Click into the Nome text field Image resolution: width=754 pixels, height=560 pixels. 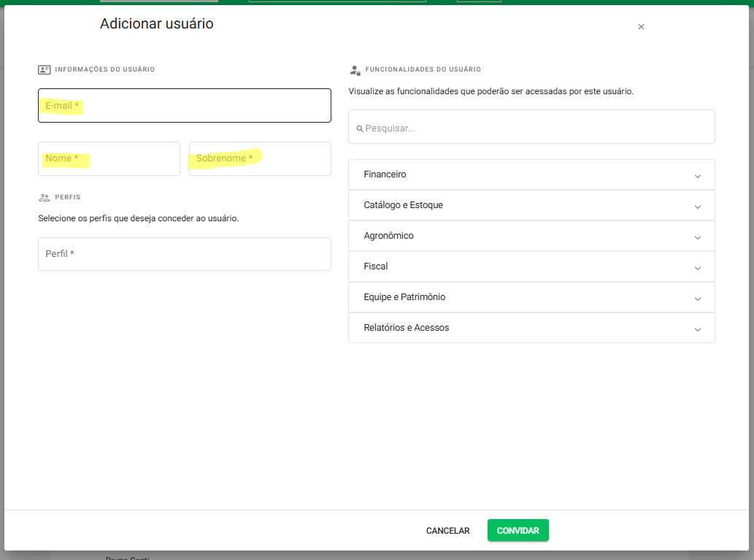point(109,158)
